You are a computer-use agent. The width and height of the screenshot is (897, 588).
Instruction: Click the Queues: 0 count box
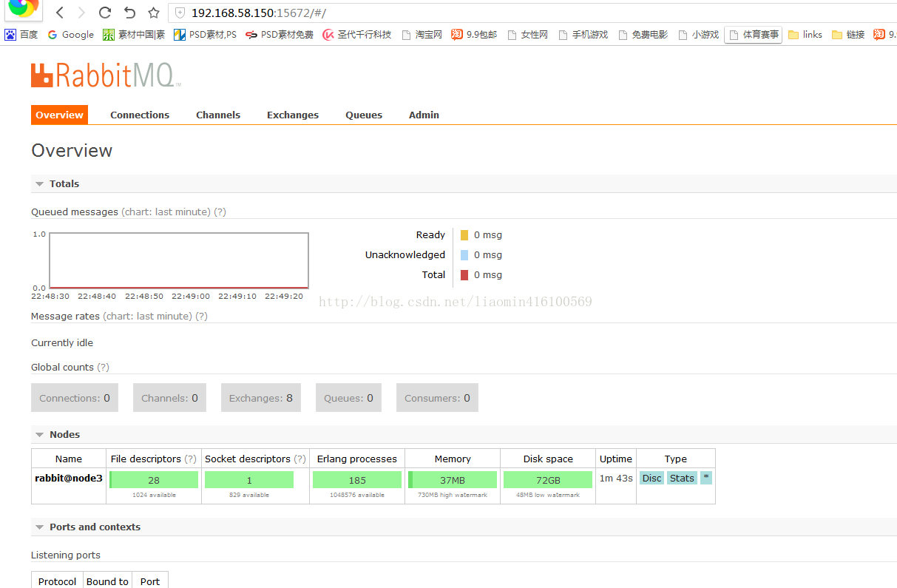[x=348, y=398]
